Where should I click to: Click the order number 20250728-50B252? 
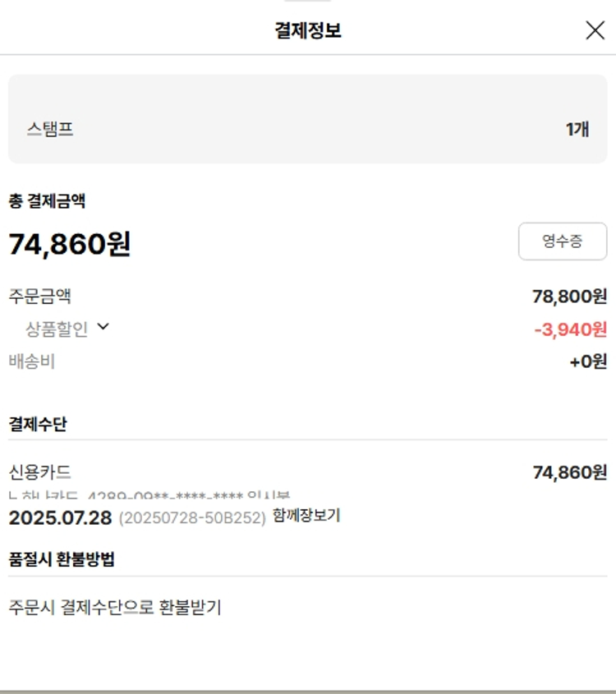point(192,518)
